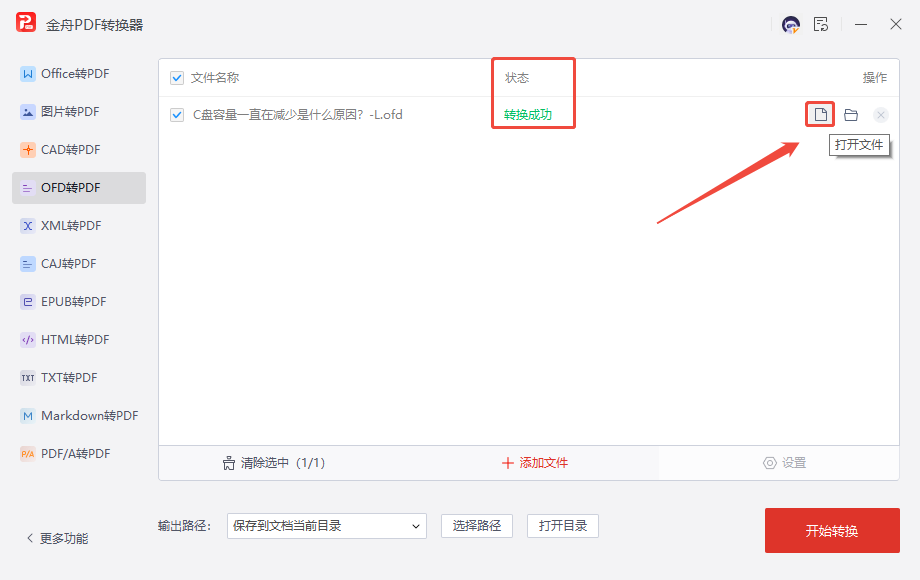The height and width of the screenshot is (580, 920).
Task: Switch to CAJ转PDF mode
Action: (79, 264)
